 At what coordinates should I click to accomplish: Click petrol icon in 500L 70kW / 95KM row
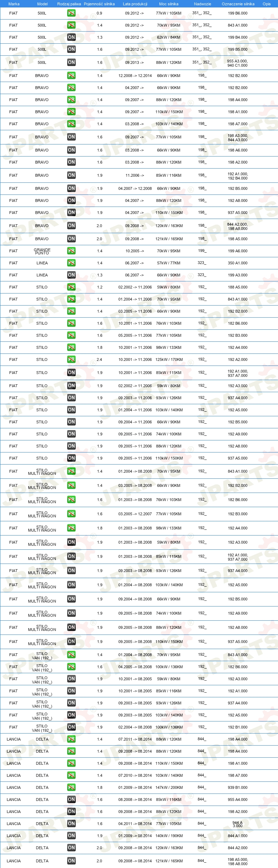[71, 25]
